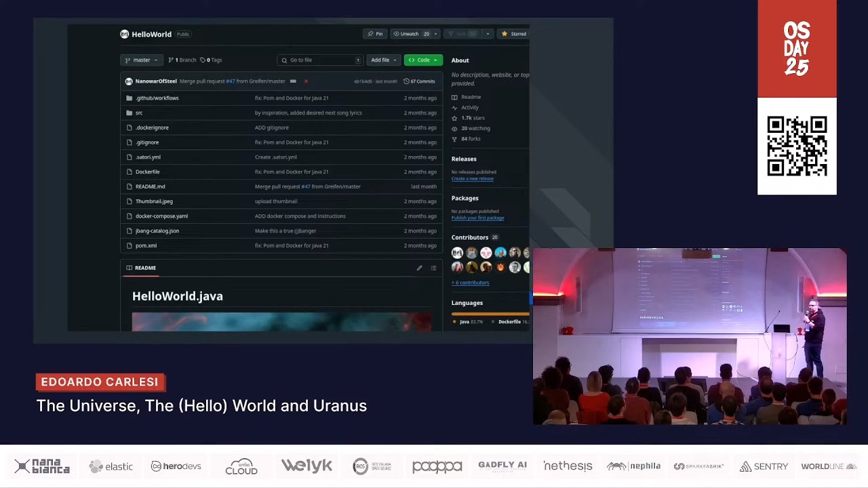
Task: Open the jbang-catalog.json file
Action: point(157,231)
